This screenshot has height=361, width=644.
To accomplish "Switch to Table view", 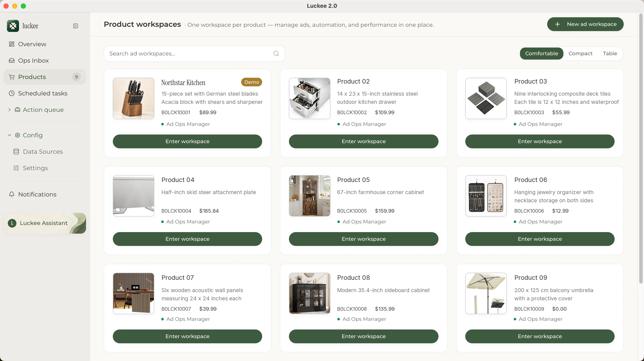I will (x=610, y=54).
